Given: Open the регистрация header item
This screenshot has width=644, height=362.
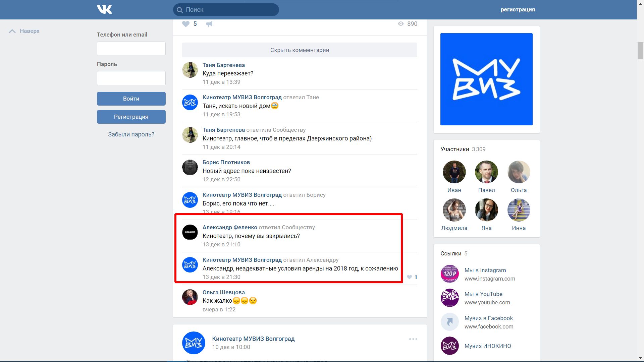Looking at the screenshot, I should (x=518, y=9).
